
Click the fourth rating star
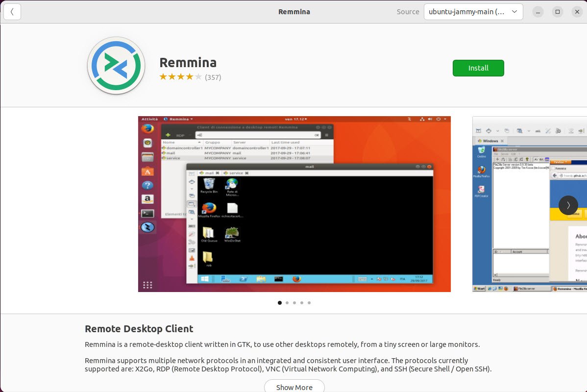coord(189,77)
